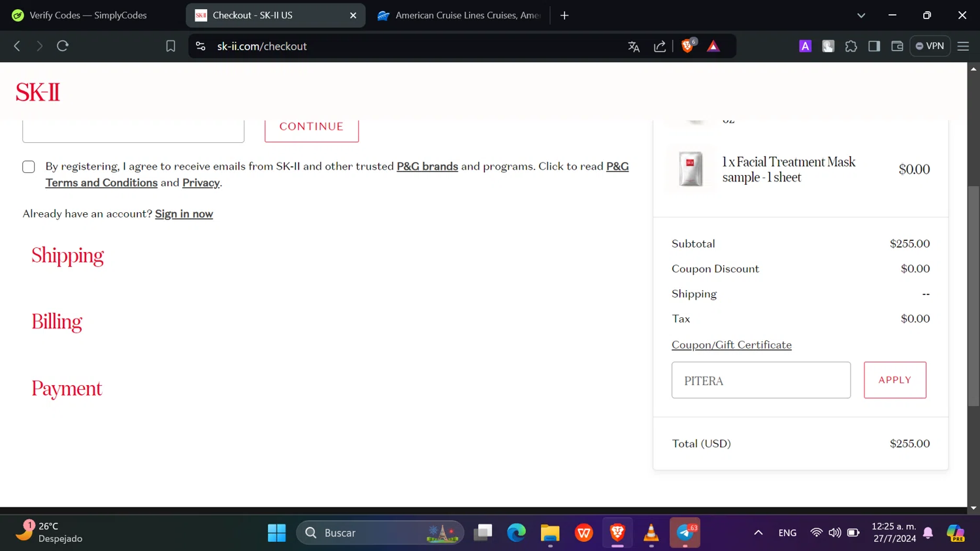Check the email registration agreement checkbox
The image size is (980, 551).
29,167
